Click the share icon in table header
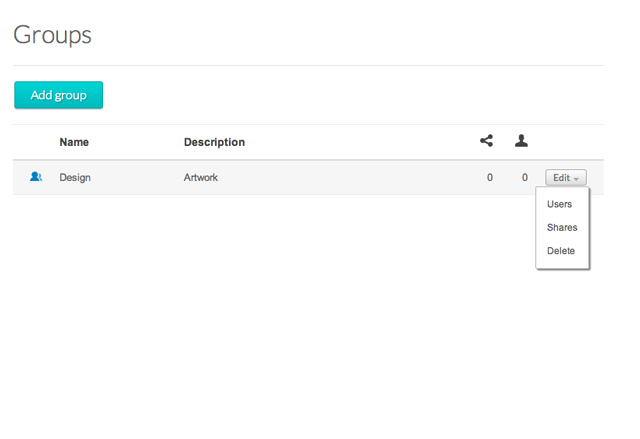The height and width of the screenshot is (439, 640). pos(487,141)
